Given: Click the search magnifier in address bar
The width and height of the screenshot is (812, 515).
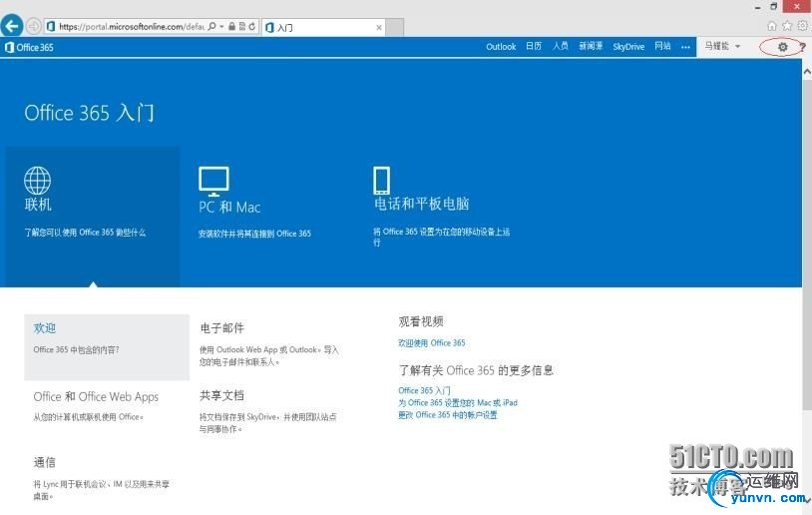Looking at the screenshot, I should (211, 26).
